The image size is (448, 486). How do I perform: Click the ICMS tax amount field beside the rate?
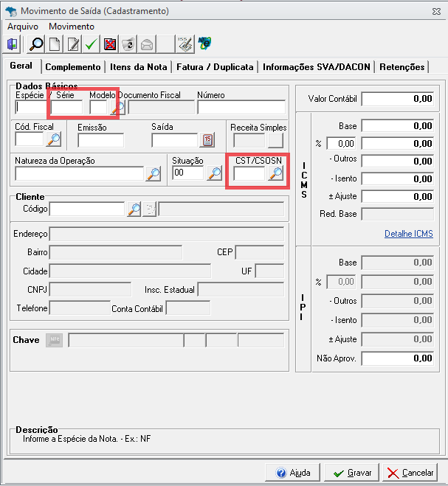(398, 144)
